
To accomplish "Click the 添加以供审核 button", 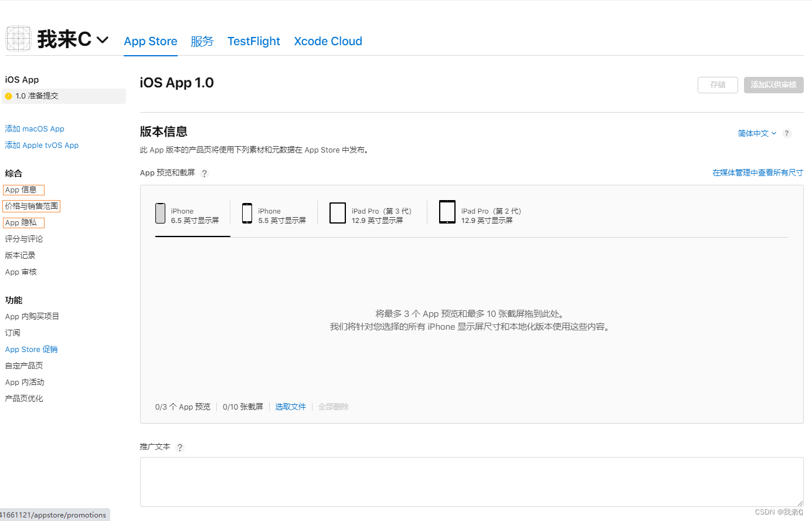I will 774,85.
